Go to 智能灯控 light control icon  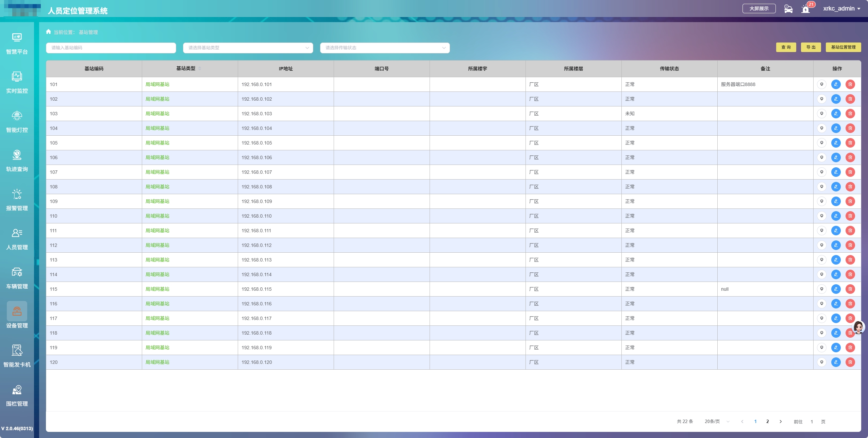click(17, 116)
